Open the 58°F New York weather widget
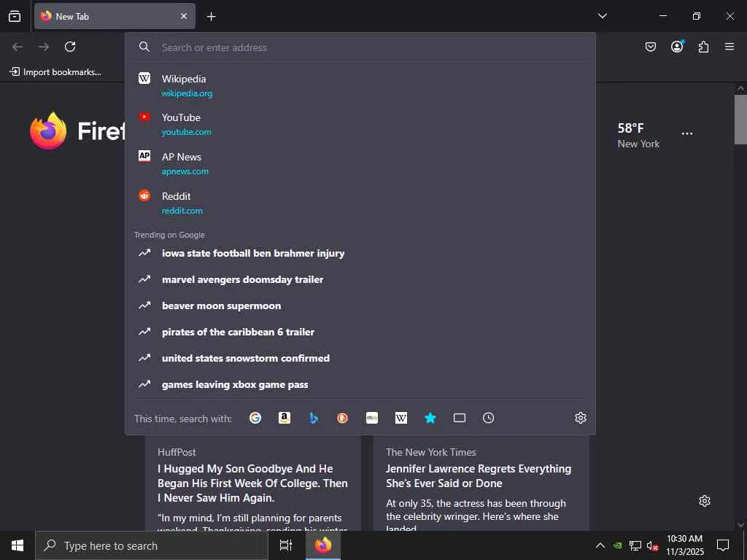Viewport: 747px width, 560px height. coord(638,135)
